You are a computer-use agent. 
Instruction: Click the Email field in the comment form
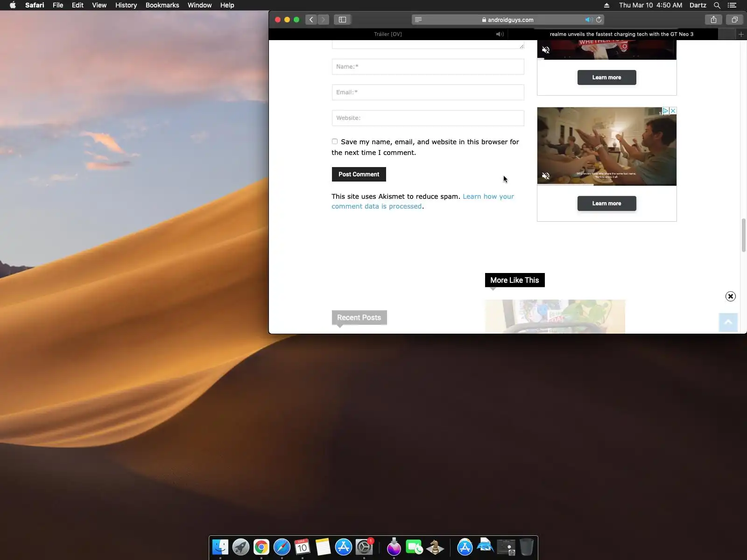(x=428, y=92)
